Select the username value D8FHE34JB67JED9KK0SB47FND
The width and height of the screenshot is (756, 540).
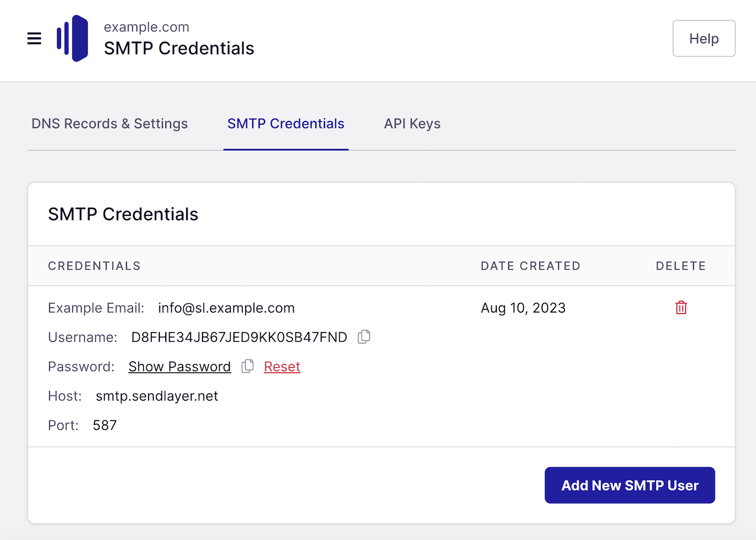click(x=239, y=336)
